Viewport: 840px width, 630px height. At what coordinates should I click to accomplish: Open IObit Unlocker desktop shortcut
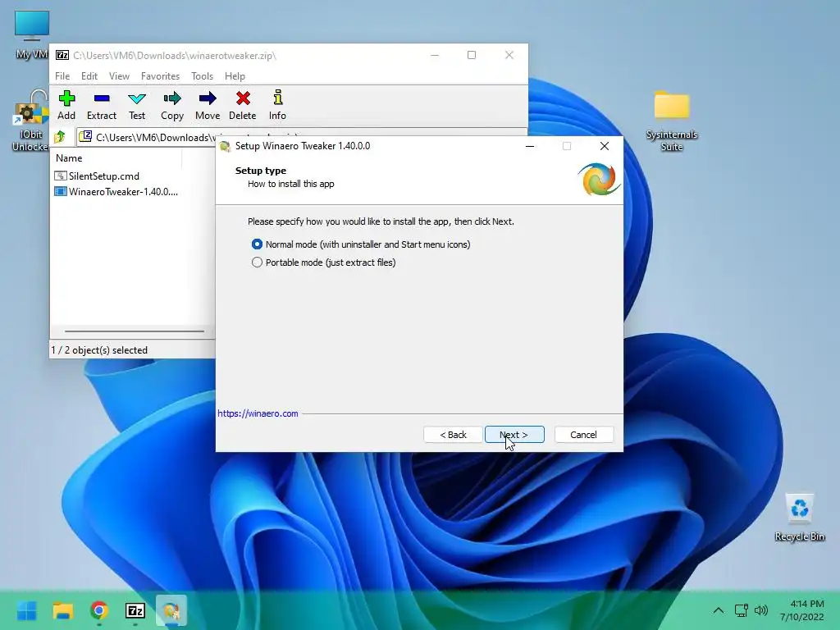[x=30, y=121]
